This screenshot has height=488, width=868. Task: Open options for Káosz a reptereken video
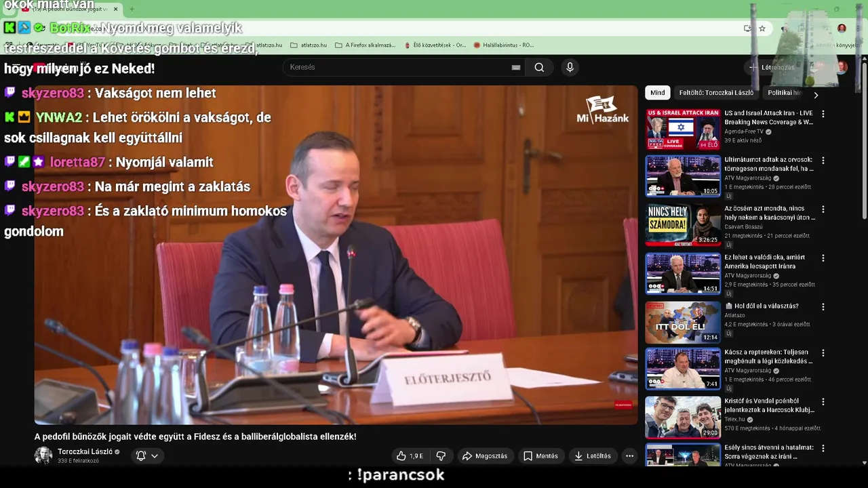[823, 353]
